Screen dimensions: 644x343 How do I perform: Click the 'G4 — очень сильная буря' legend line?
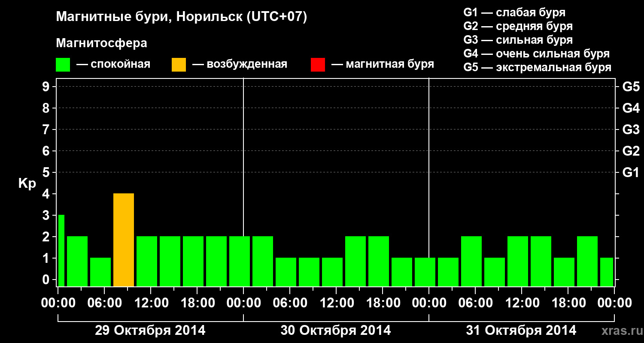536,54
